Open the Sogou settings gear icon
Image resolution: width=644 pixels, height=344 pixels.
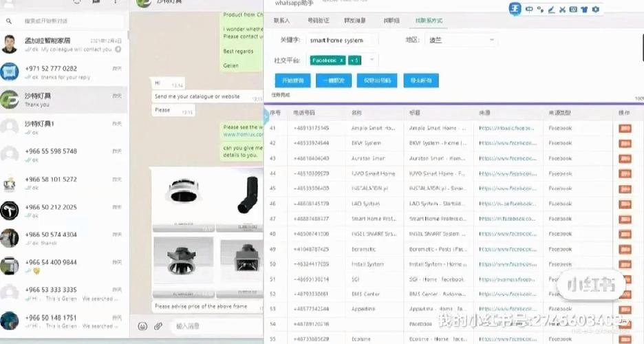596,9
